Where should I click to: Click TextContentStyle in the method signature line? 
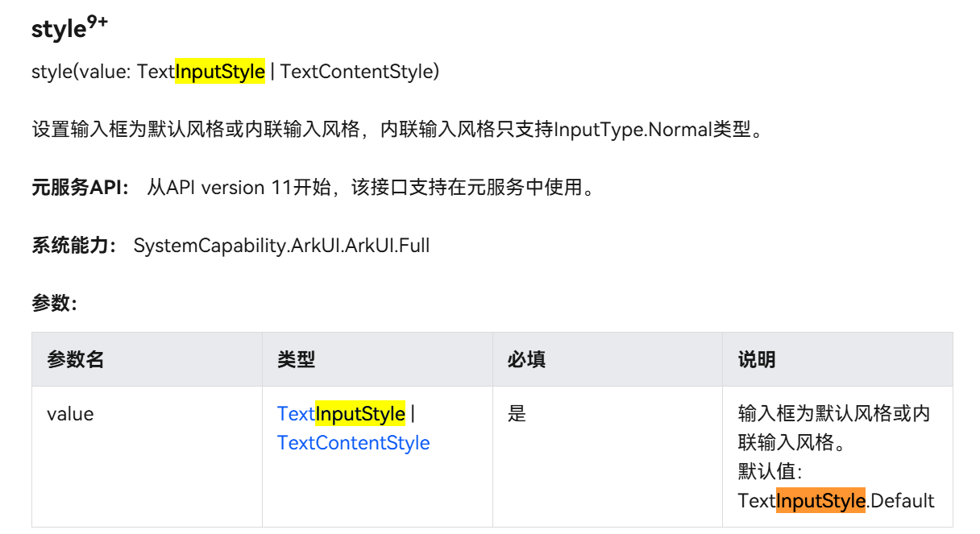pos(355,72)
